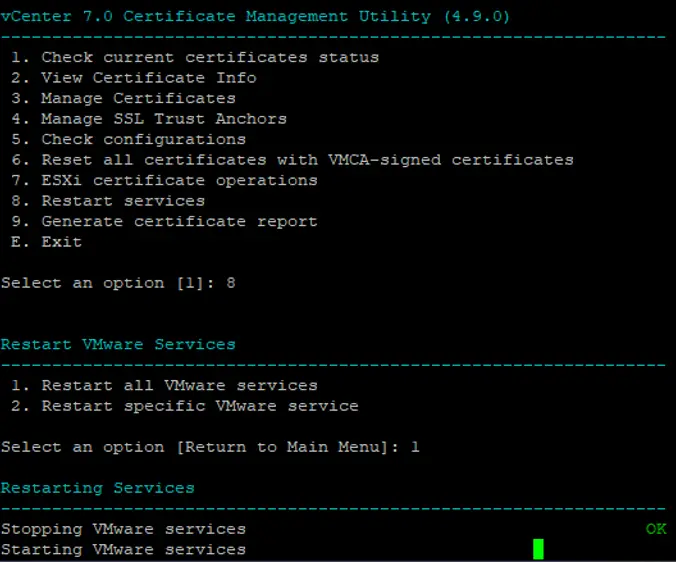Click 'Manage Certificates' menu line
This screenshot has width=676, height=563.
(123, 99)
